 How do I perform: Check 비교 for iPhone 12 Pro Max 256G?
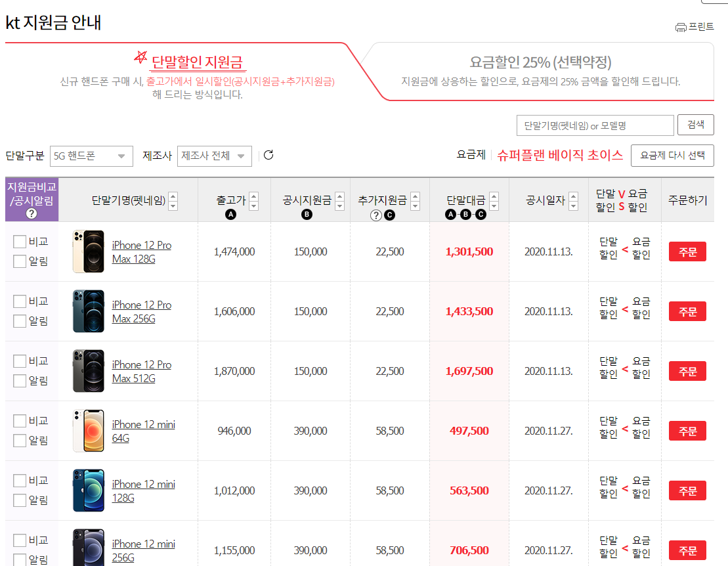[x=20, y=301]
